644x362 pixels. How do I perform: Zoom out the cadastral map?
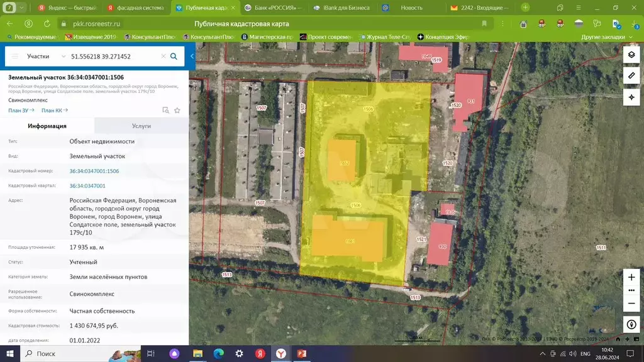click(631, 304)
